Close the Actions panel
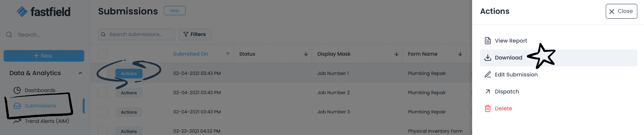This screenshot has height=135, width=644. (x=621, y=11)
